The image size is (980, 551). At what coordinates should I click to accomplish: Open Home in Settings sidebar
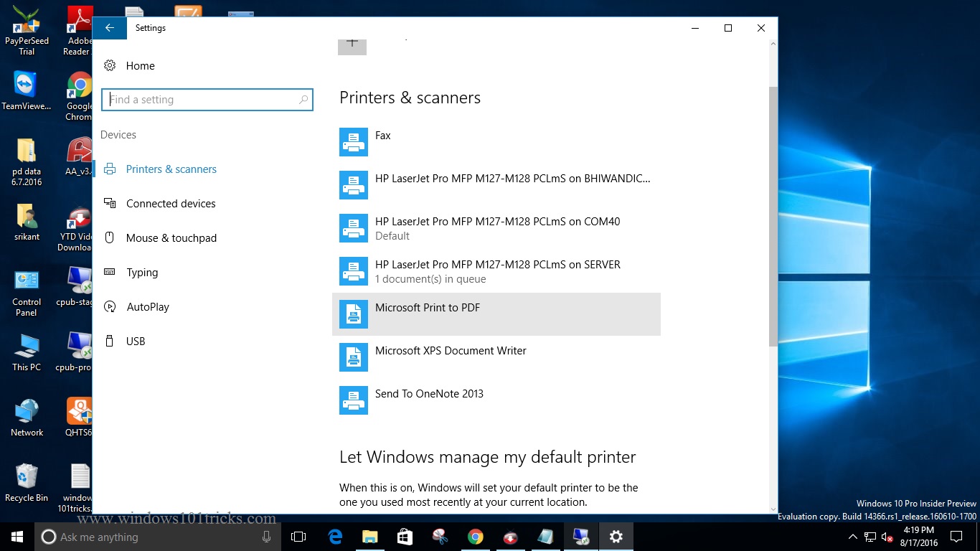point(140,66)
